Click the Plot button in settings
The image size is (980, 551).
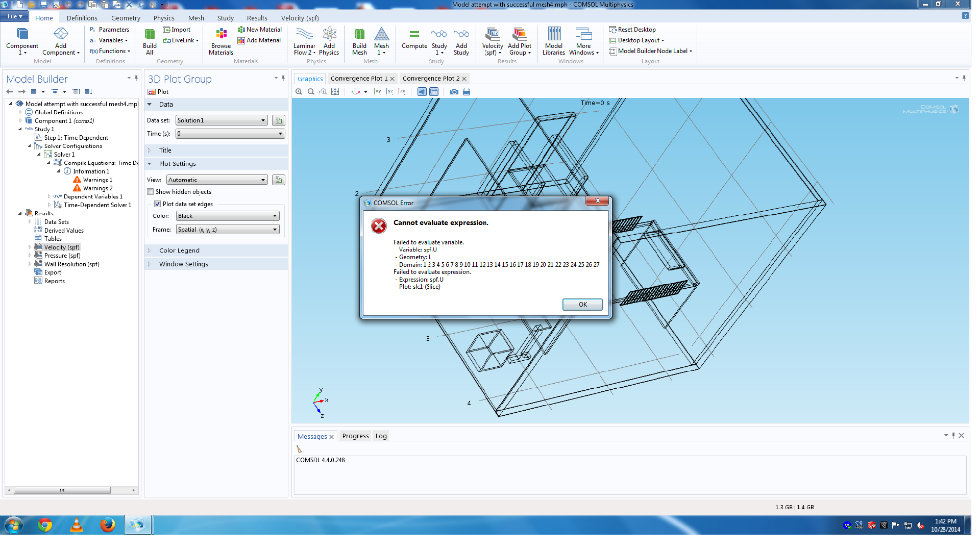(158, 92)
